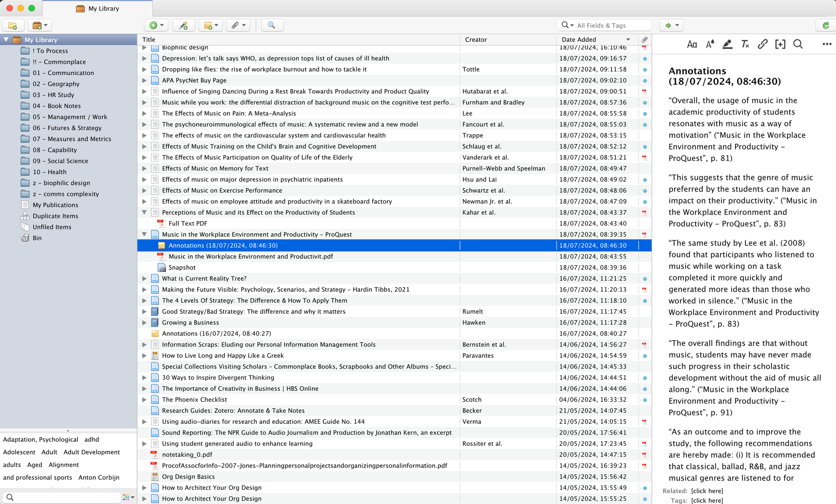Viewport: 836px width, 504px height.
Task: Click the note search icon in the editor
Action: 798,44
